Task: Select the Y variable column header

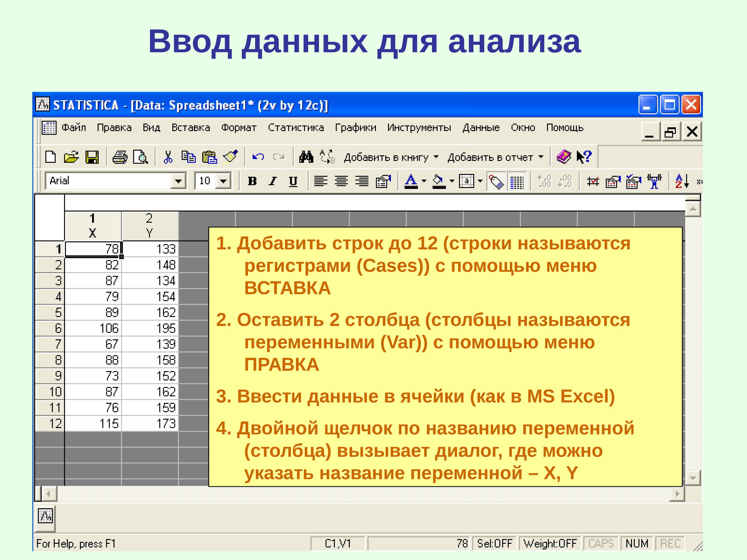Action: [149, 226]
